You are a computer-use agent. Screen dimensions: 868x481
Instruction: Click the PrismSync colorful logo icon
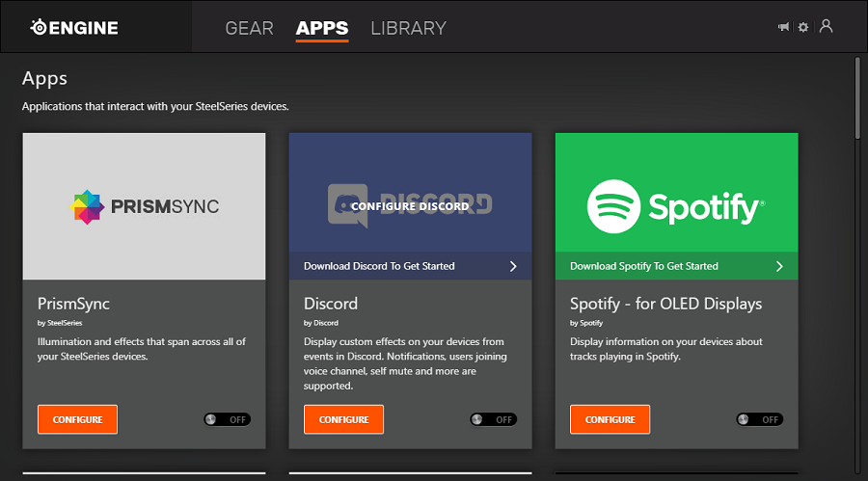click(x=88, y=207)
